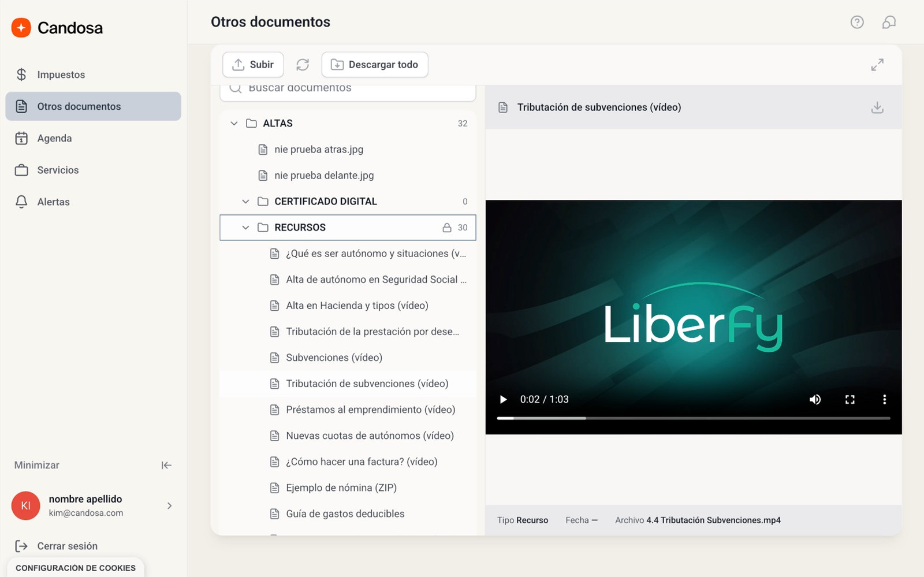The image size is (924, 577).
Task: Click the search magnifier icon
Action: pyautogui.click(x=236, y=88)
